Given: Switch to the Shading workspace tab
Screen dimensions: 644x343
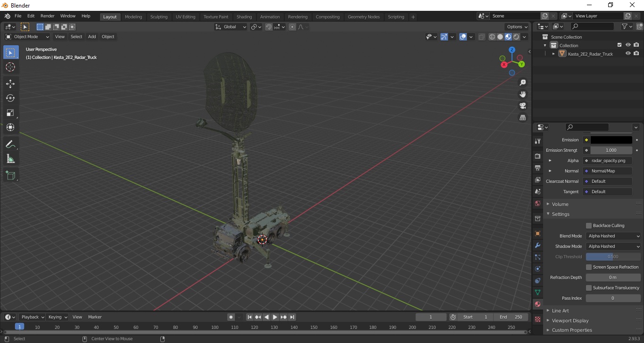Looking at the screenshot, I should coord(244,17).
